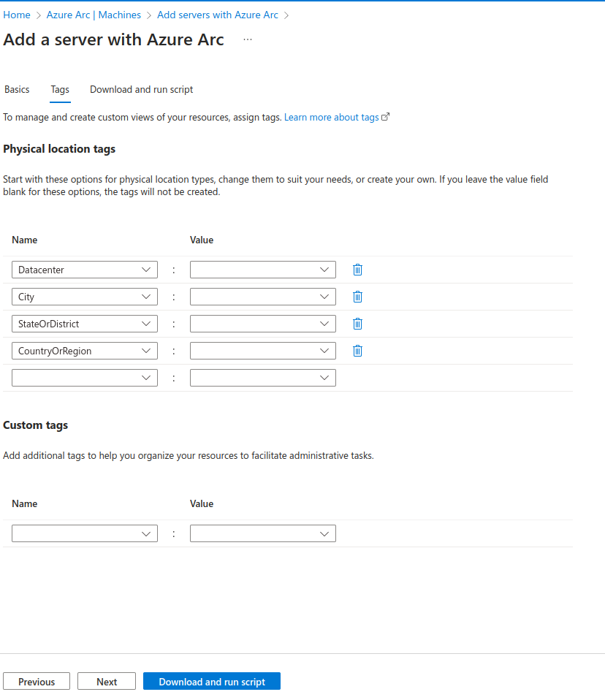Open the value dropdown for Datacenter

point(262,270)
